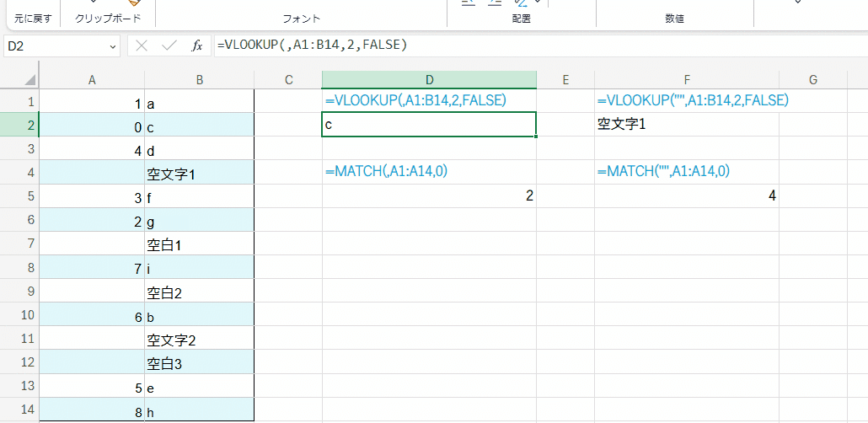Select column B header
868x423 pixels.
point(199,80)
